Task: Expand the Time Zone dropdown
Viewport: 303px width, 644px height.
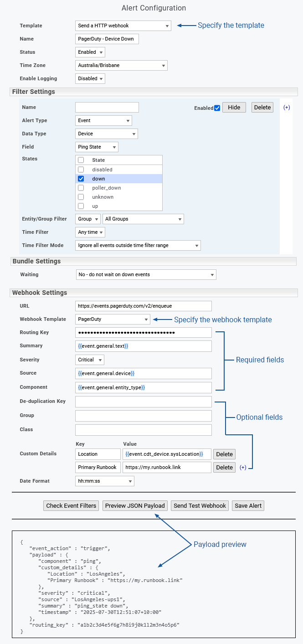Action: coord(121,66)
